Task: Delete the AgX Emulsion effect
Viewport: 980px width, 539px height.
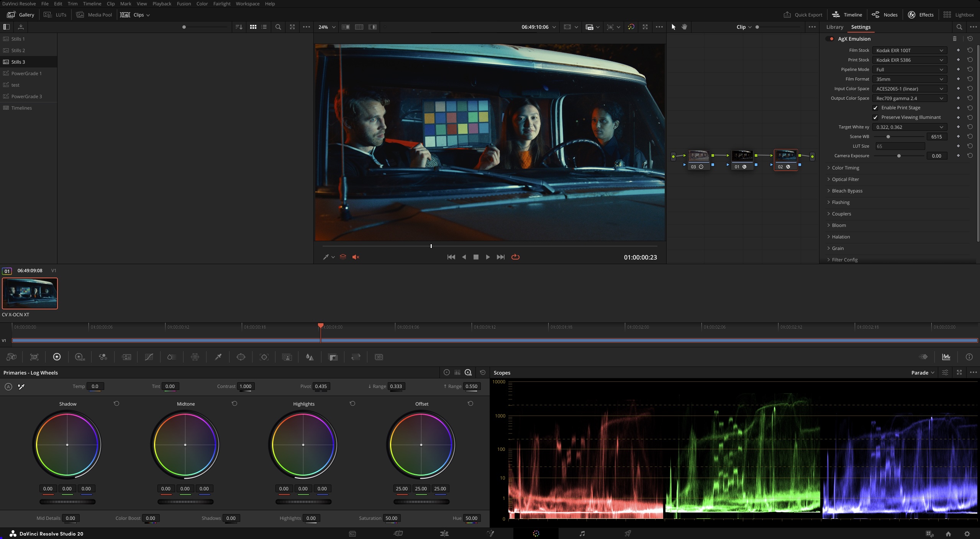Action: (954, 39)
